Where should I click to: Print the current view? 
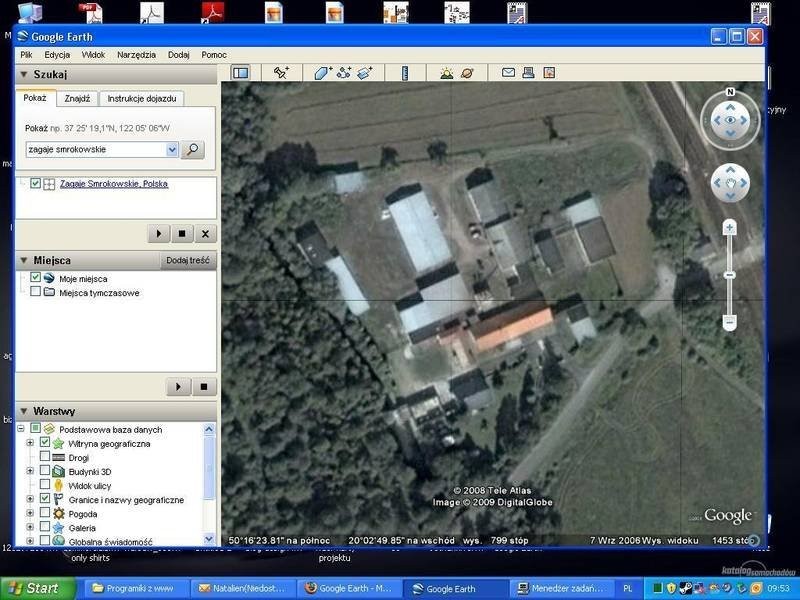pyautogui.click(x=529, y=73)
